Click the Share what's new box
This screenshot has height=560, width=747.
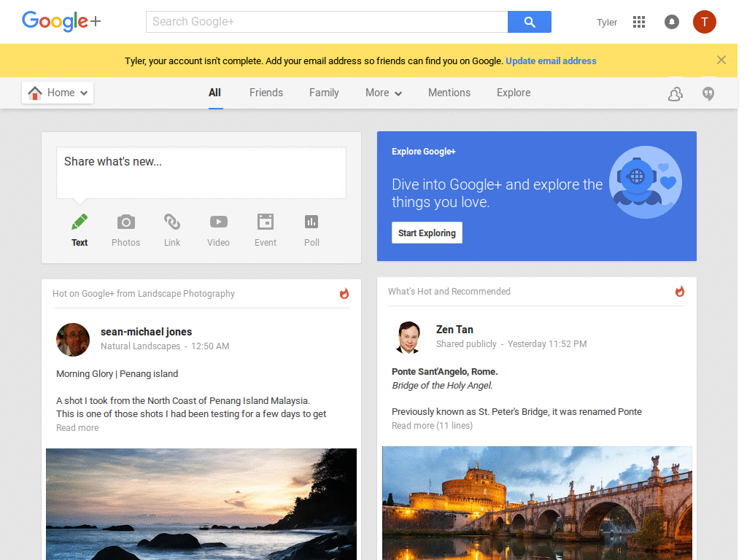201,172
